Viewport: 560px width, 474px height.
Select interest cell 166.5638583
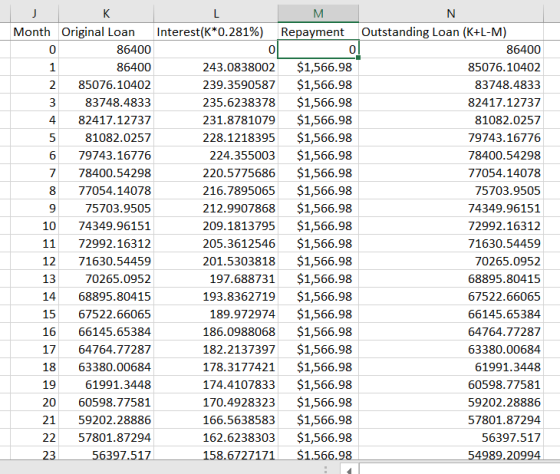pos(216,420)
